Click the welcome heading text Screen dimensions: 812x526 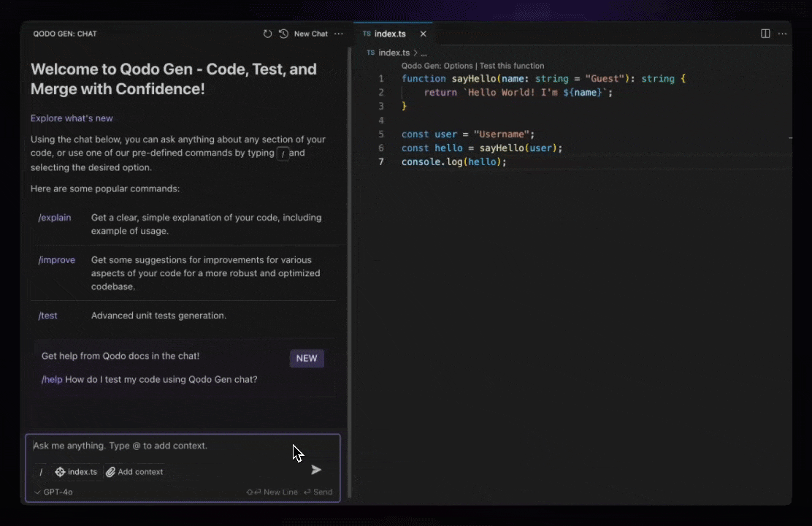(x=174, y=79)
